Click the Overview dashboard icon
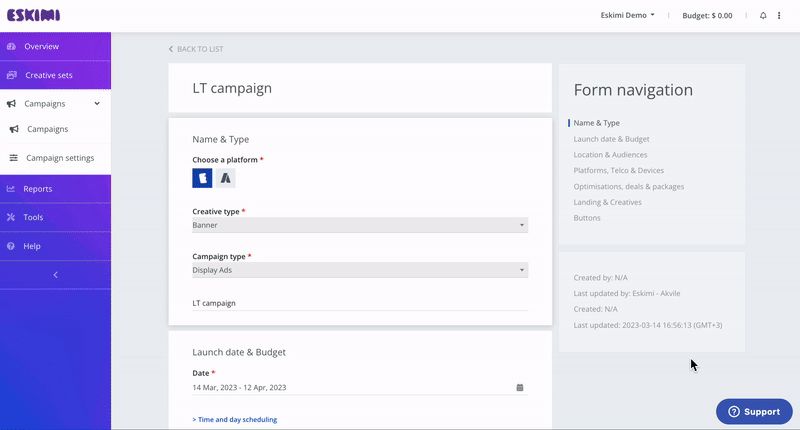This screenshot has height=430, width=800. 11,46
